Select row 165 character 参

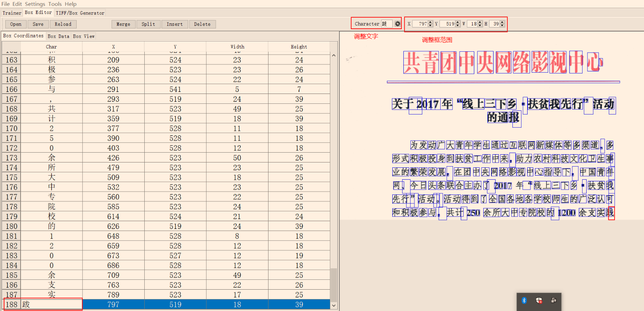tap(52, 80)
